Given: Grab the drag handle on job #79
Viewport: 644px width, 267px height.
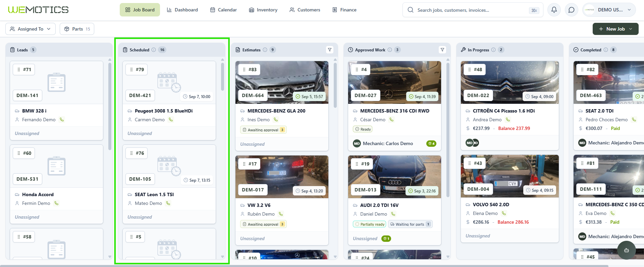Looking at the screenshot, I should [x=131, y=70].
